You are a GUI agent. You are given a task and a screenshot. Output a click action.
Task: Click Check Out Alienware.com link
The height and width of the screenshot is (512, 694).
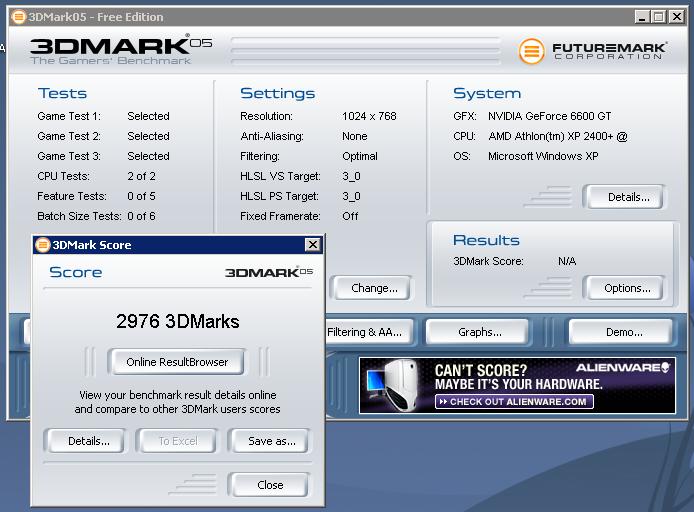pyautogui.click(x=514, y=401)
